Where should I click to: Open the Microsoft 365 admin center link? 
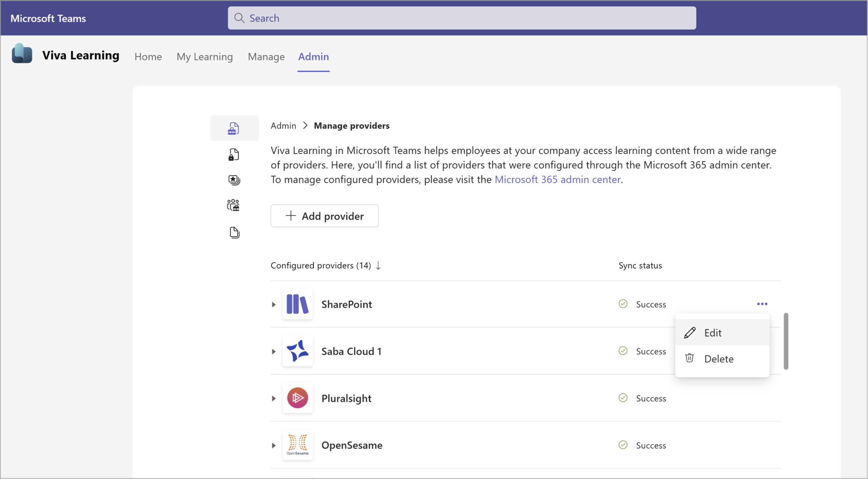pos(558,180)
